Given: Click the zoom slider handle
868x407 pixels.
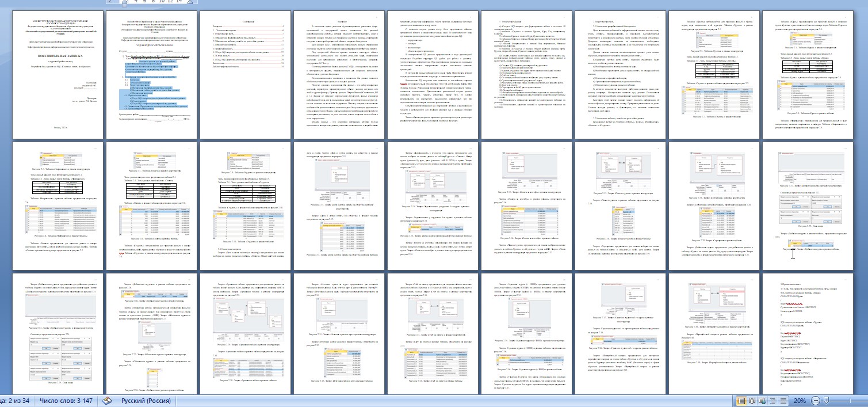Looking at the screenshot, I should [826, 401].
